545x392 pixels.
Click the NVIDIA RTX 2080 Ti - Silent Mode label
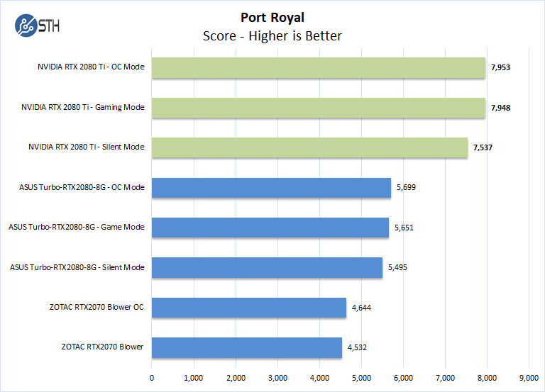click(x=87, y=147)
